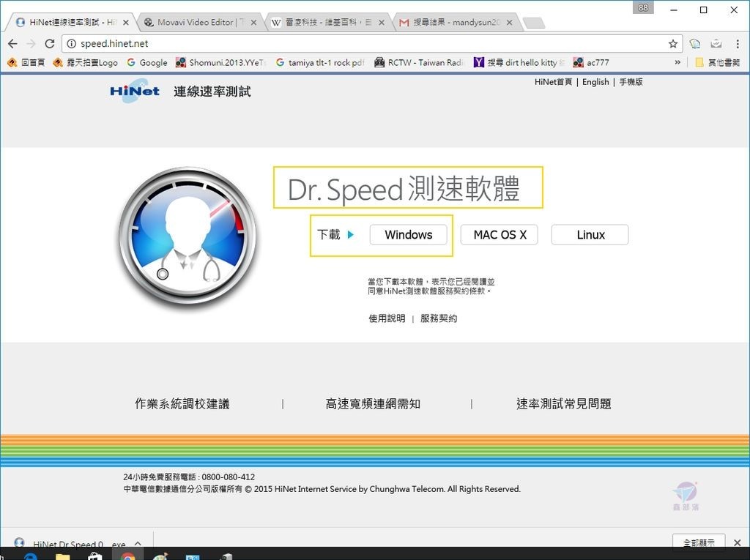
Task: Open the Paint icon on the taskbar
Action: (160, 556)
